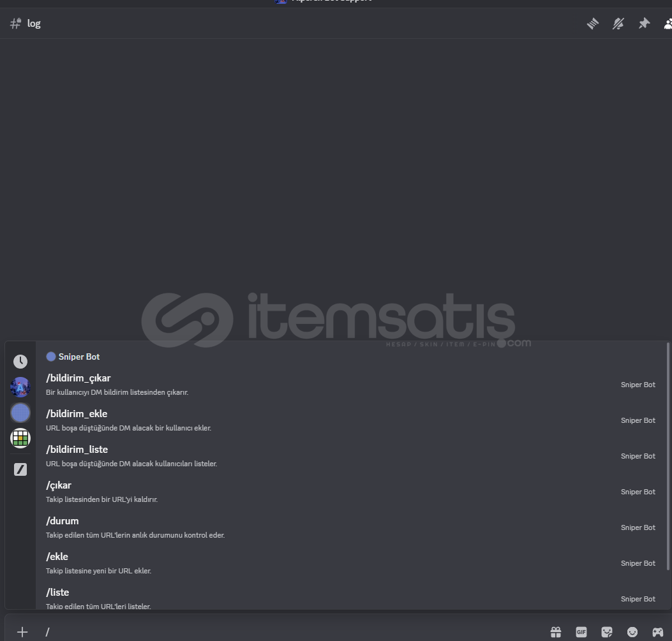Click the message input field containing slash

coord(292,632)
